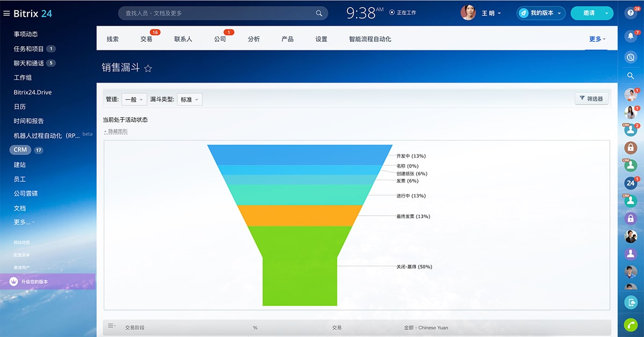Open the 管道 一般 dropdown

tap(134, 99)
